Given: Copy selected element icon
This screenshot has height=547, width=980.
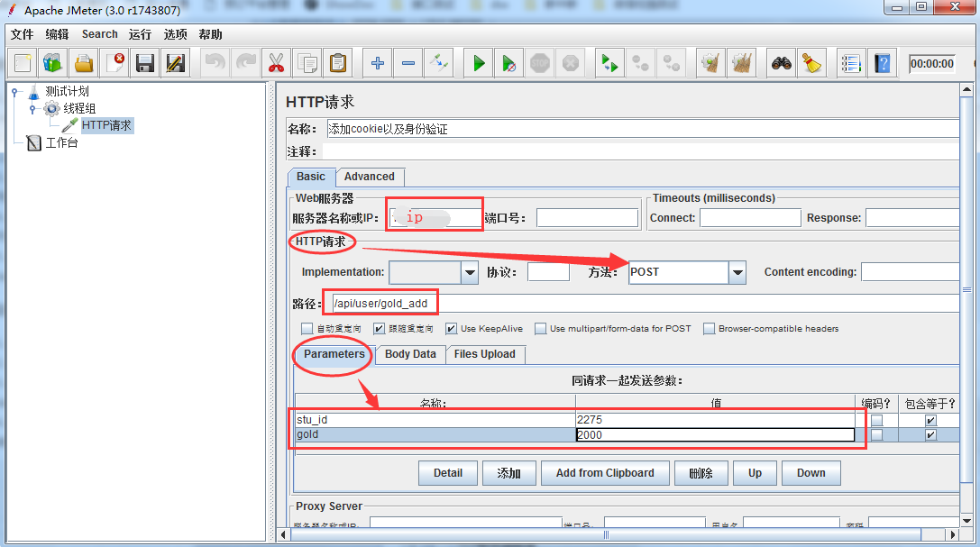Looking at the screenshot, I should coord(307,63).
